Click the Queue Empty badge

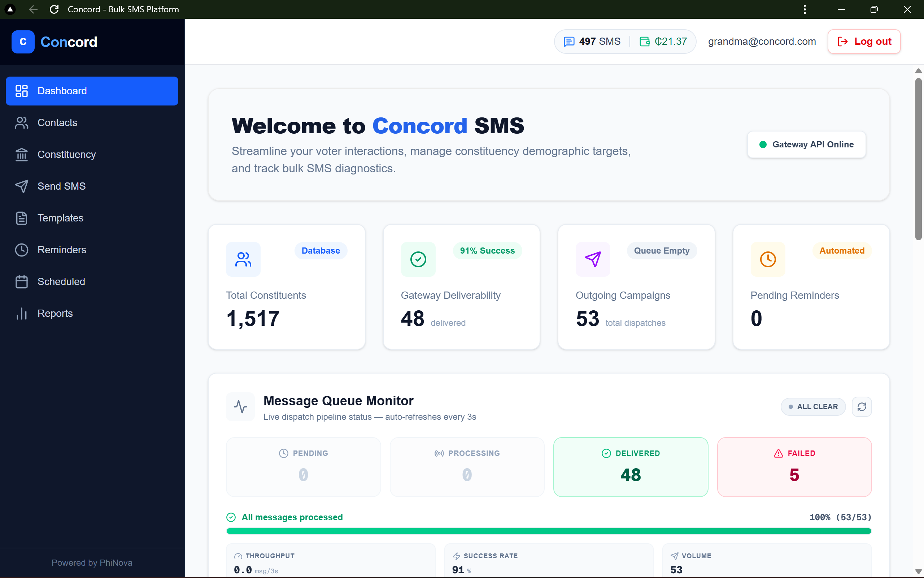[x=662, y=251]
